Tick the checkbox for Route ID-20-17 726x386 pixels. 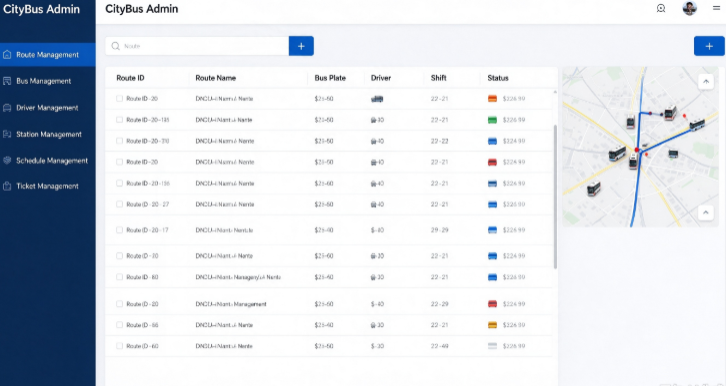[119, 230]
